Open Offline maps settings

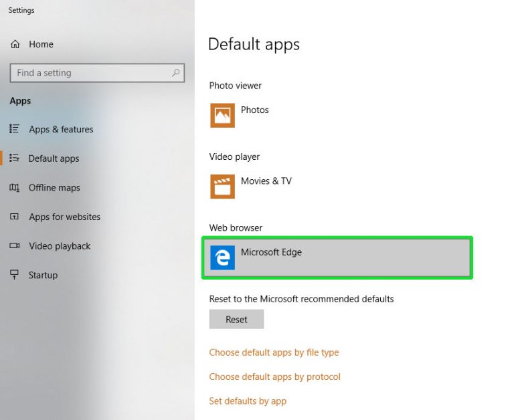(x=54, y=188)
